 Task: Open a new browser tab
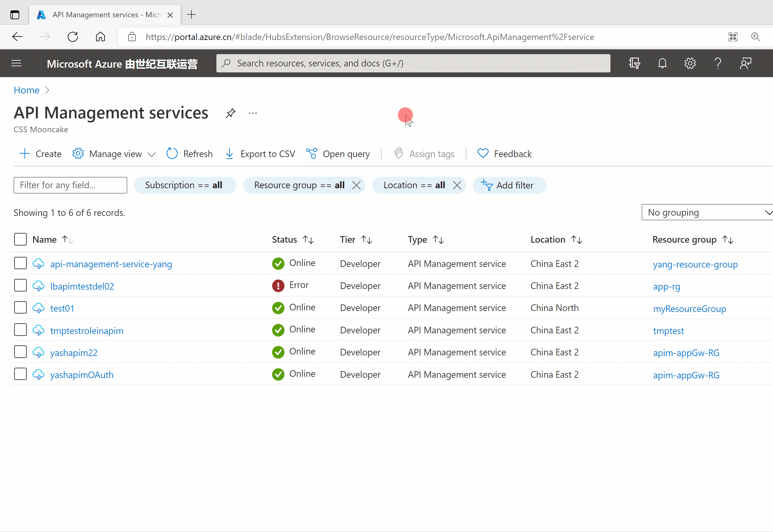(x=192, y=15)
